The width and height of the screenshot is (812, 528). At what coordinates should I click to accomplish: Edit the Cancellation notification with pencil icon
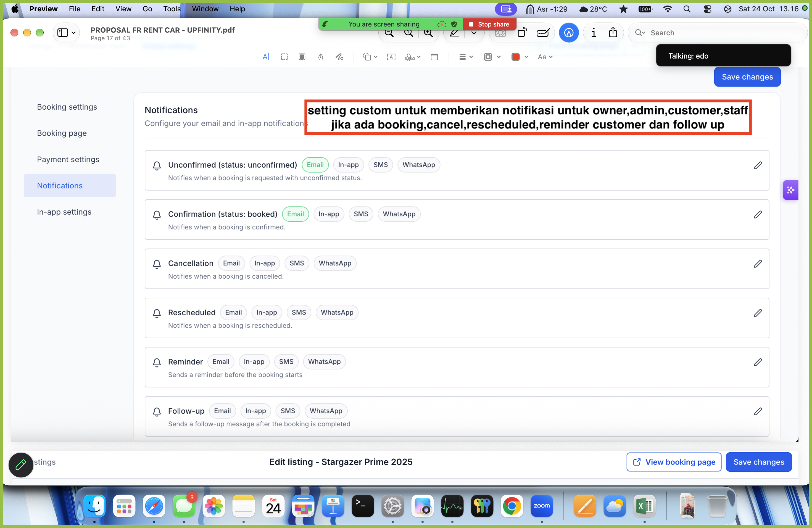(757, 264)
